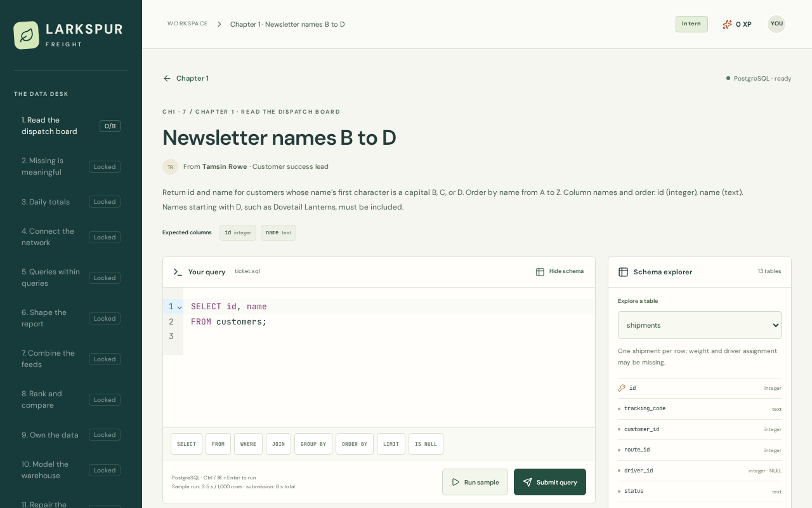Fold code at line 1 chevron
The image size is (812, 508).
(180, 307)
